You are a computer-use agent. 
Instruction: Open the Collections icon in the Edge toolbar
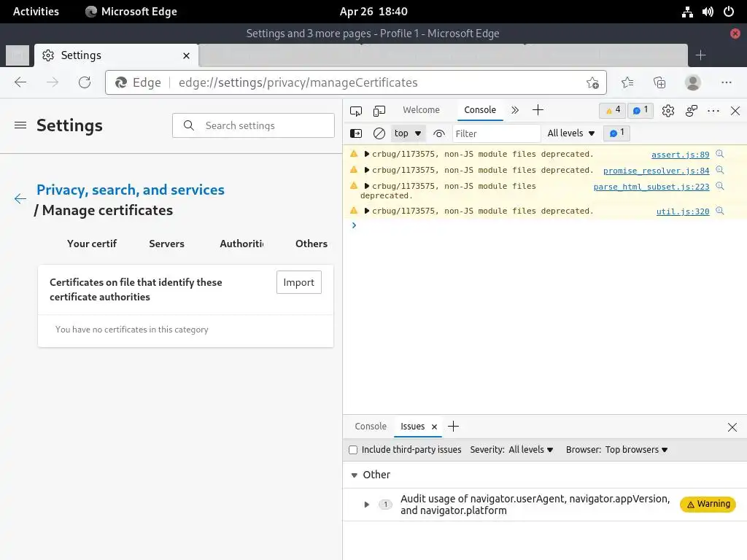[x=659, y=82]
